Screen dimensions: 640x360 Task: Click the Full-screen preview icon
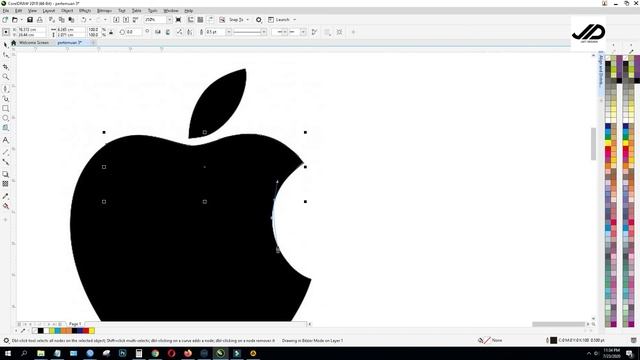(178, 20)
